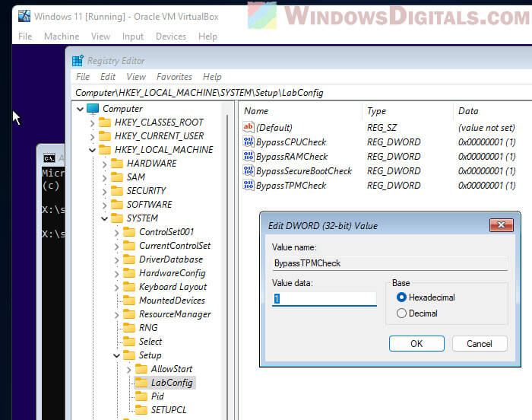Click the Select folder icon

[129, 341]
